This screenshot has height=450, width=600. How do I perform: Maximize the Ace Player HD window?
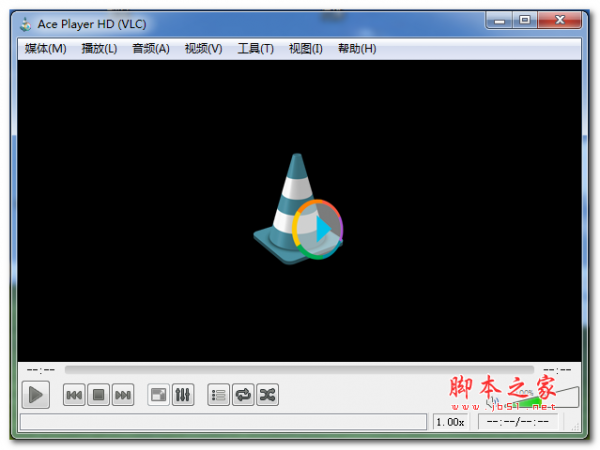click(x=525, y=20)
